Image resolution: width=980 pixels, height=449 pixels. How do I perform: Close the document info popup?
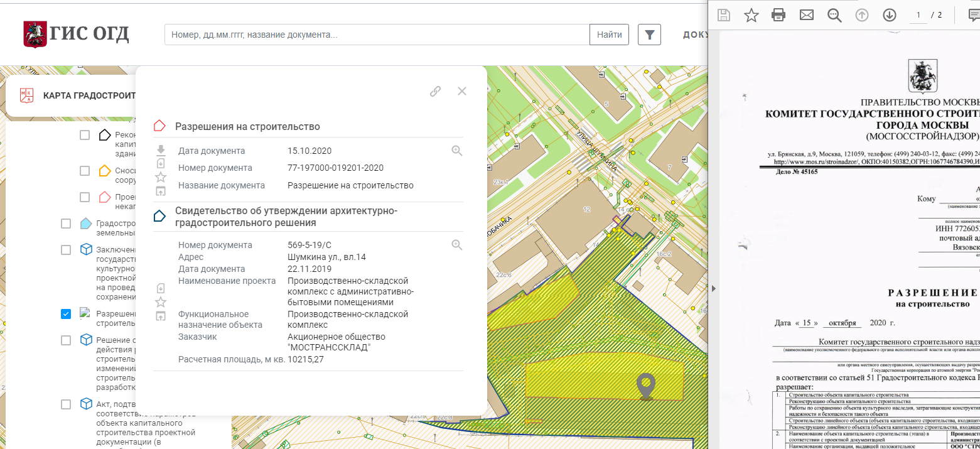(x=462, y=91)
